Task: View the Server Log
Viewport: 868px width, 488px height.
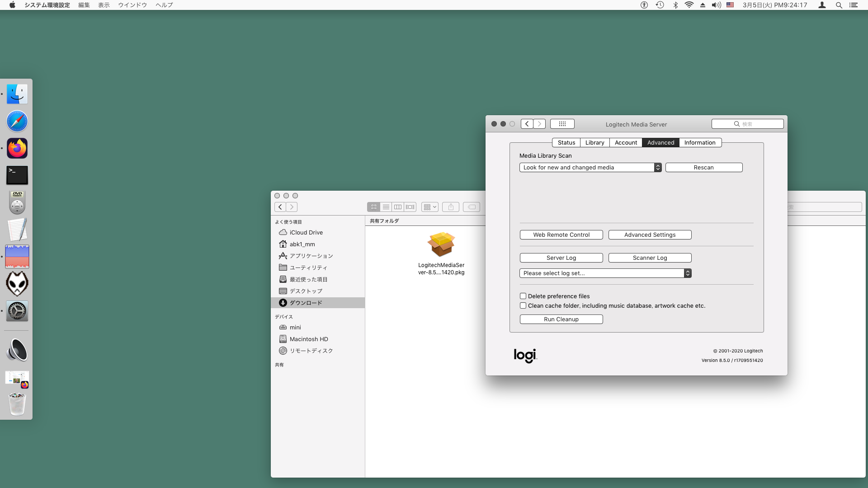Action: tap(561, 258)
